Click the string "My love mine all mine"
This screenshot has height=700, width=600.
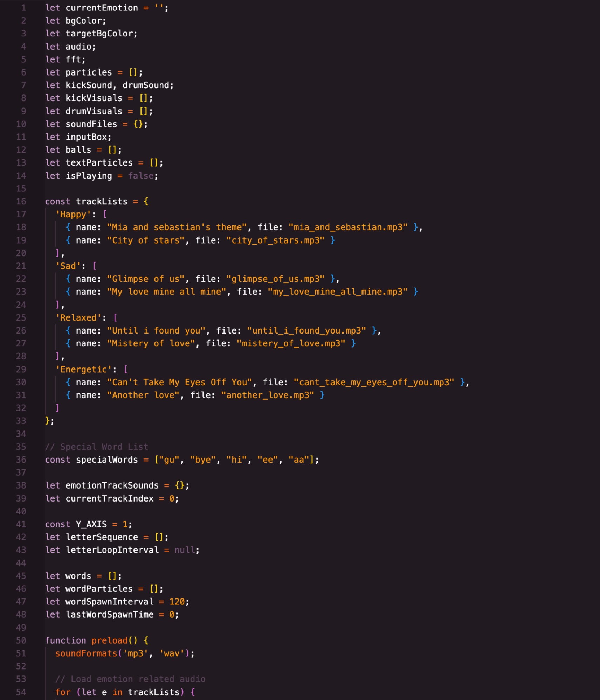pyautogui.click(x=166, y=292)
